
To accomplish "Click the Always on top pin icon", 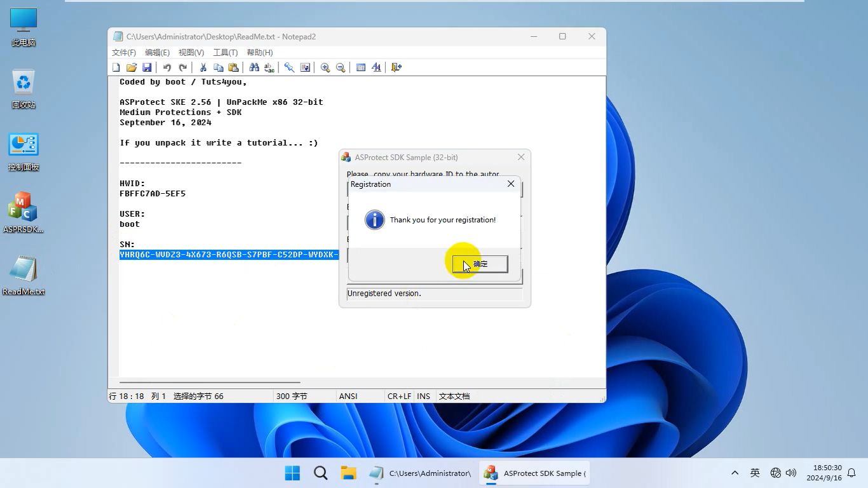I will (289, 67).
